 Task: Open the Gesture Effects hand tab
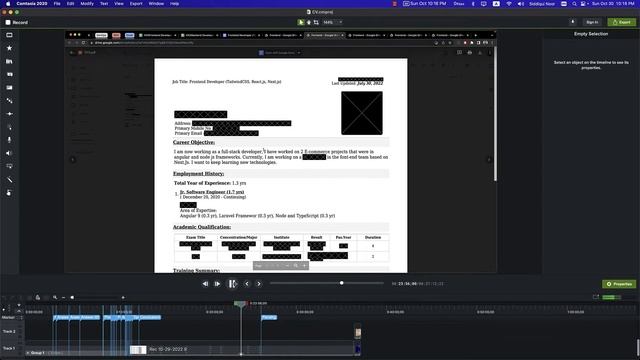9,192
